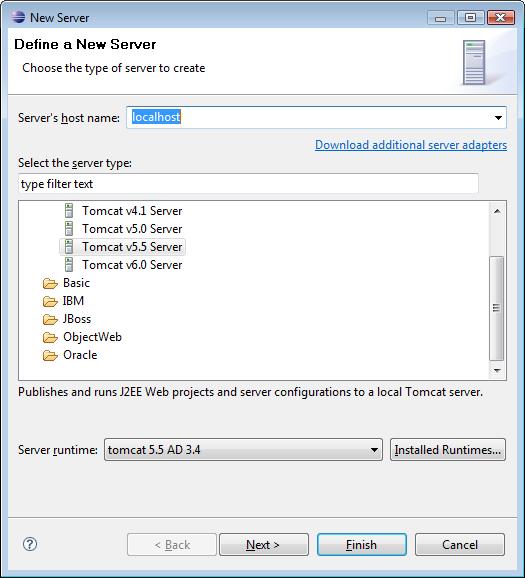Click the Oracle folder icon
The width and height of the screenshot is (525, 578).
point(50,355)
